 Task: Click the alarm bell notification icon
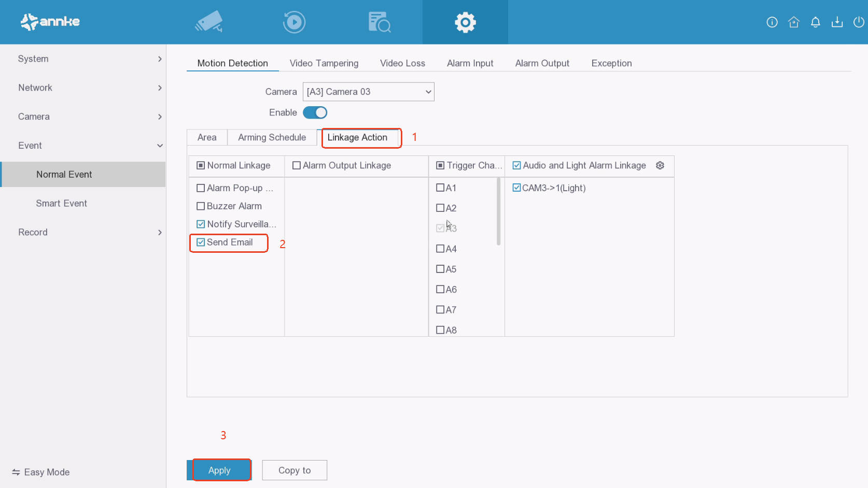[x=815, y=22]
